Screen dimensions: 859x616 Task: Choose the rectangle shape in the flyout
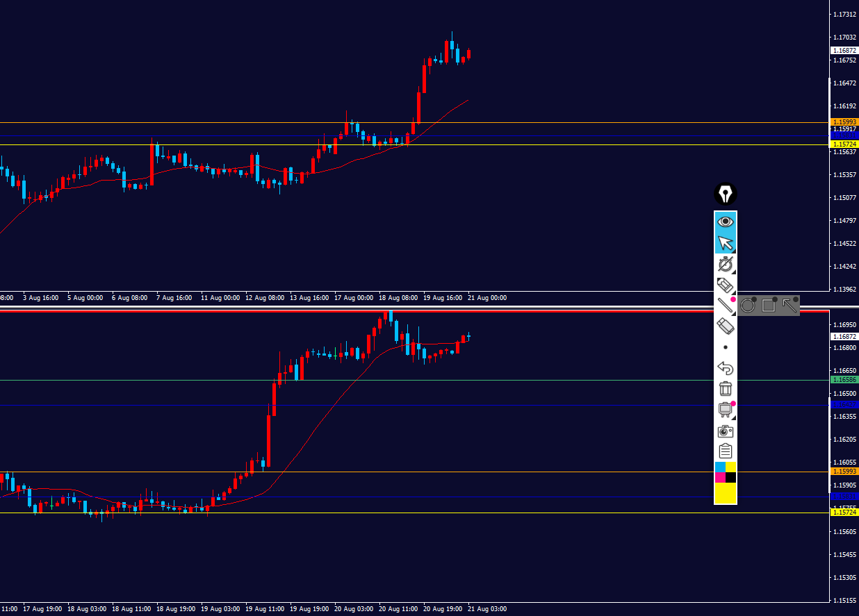pyautogui.click(x=769, y=305)
